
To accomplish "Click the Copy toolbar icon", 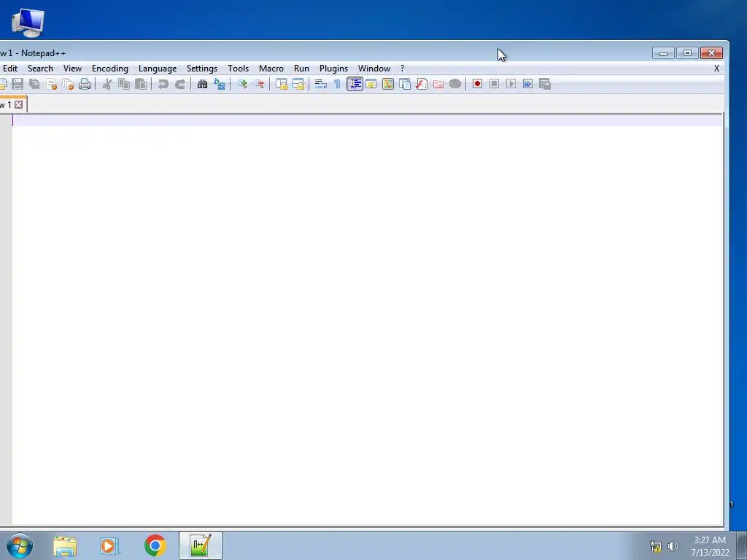I will (x=124, y=85).
